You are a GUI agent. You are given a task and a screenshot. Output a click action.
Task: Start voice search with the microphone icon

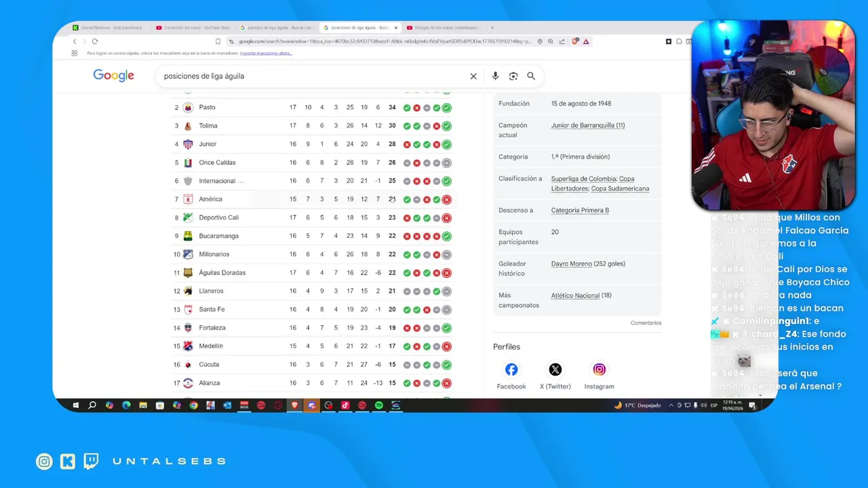495,76
